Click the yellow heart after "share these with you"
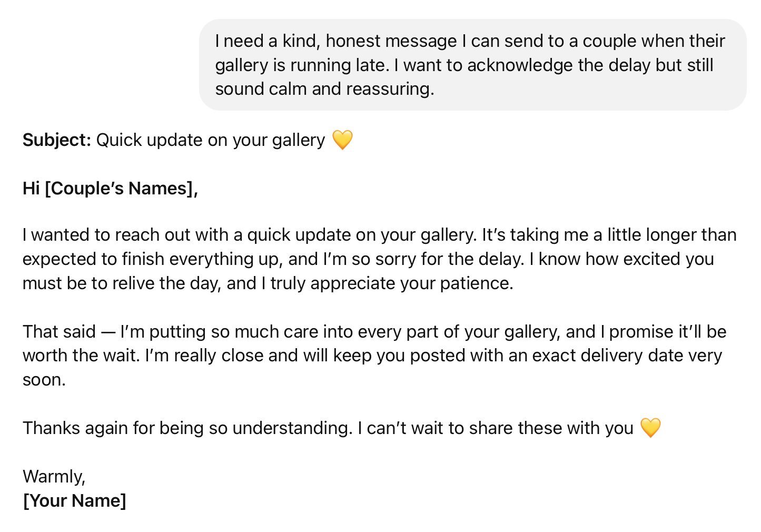Image resolution: width=761 pixels, height=532 pixels. pyautogui.click(x=650, y=428)
